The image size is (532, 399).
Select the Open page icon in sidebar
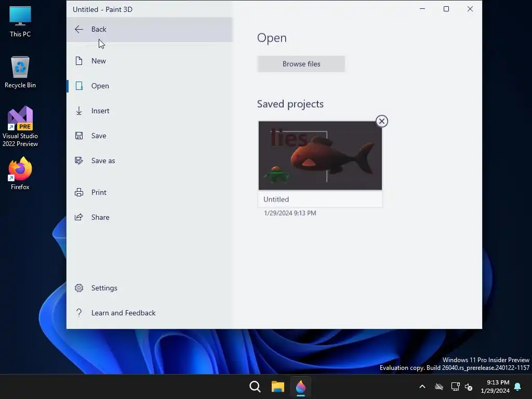coord(79,86)
